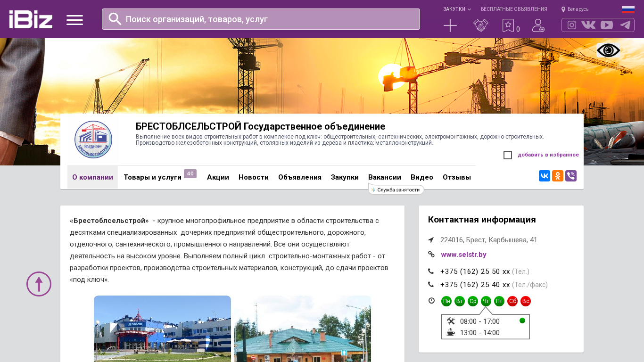Viewport: 644px width, 362px height.
Task: Share via Odnoklassniki icon
Action: click(558, 176)
